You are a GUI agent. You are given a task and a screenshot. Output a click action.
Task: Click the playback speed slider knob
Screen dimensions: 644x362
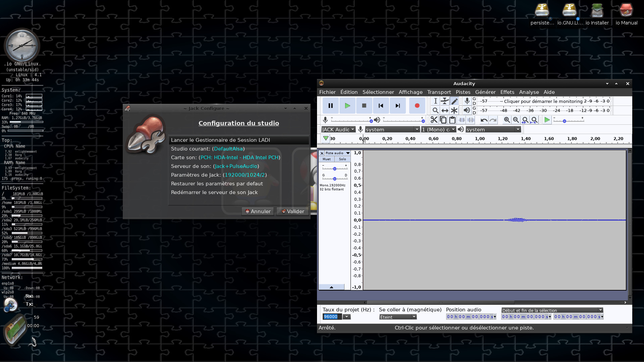[564, 121]
